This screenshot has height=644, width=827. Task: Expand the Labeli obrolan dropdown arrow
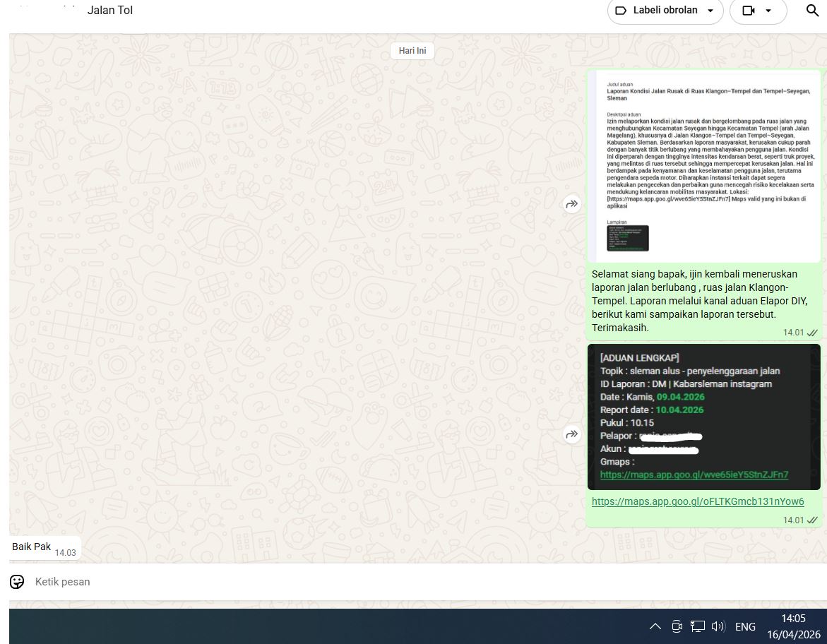point(710,11)
